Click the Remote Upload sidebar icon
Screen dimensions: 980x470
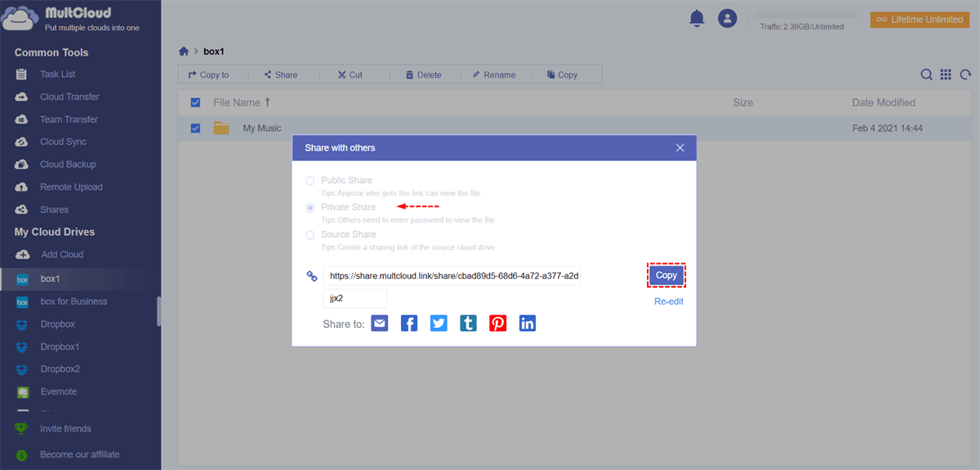[22, 187]
